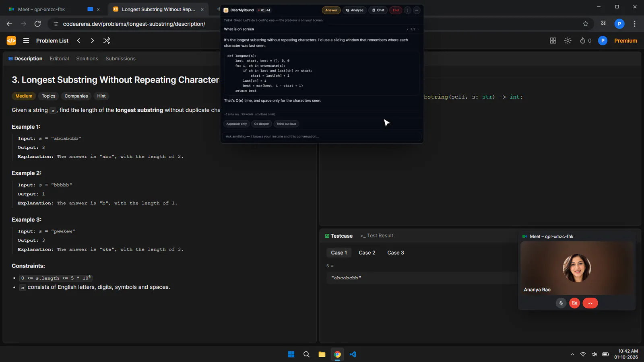644x362 pixels.
Task: Hang up the Meet call
Action: tap(590, 303)
